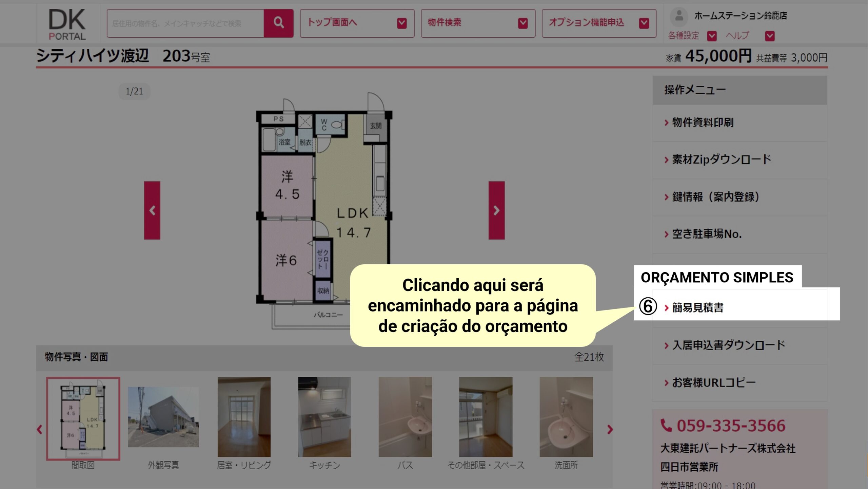Click お客様URLコピー link
The width and height of the screenshot is (868, 489).
click(714, 383)
